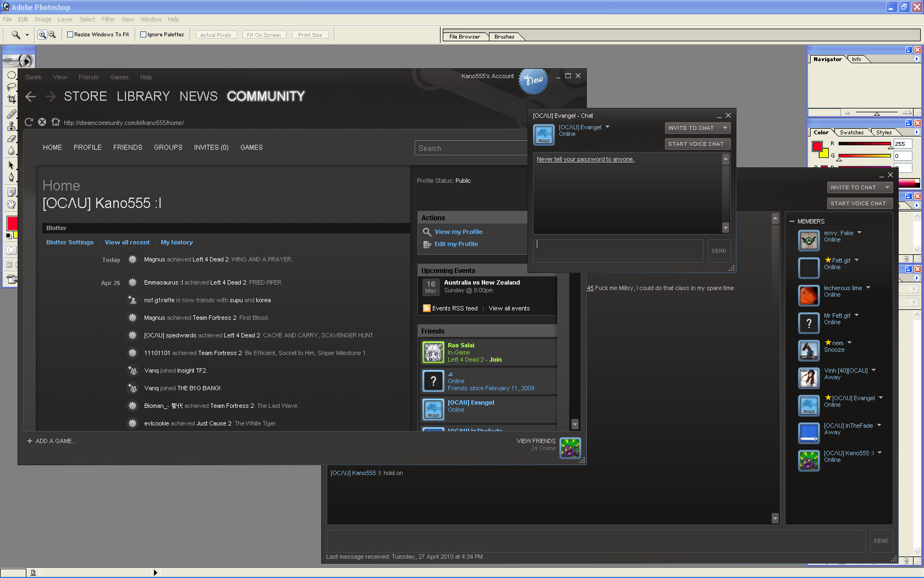
Task: Click default colors icon in toolbox
Action: coord(8,236)
